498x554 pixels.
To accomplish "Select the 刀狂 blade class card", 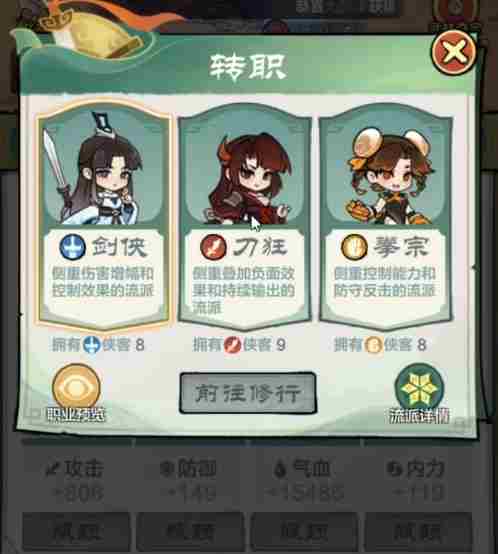I will point(245,216).
